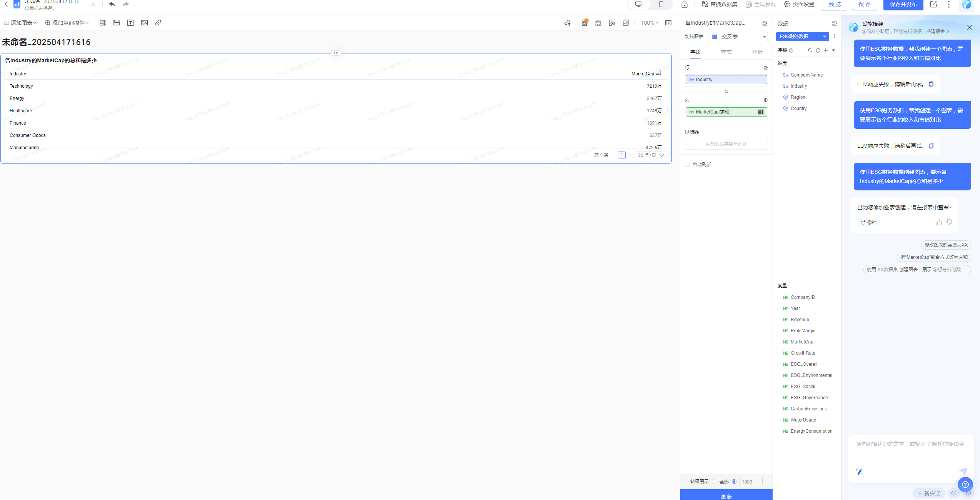Click the Preview (预览) button
Screen dimensions: 980x500
click(x=835, y=4)
